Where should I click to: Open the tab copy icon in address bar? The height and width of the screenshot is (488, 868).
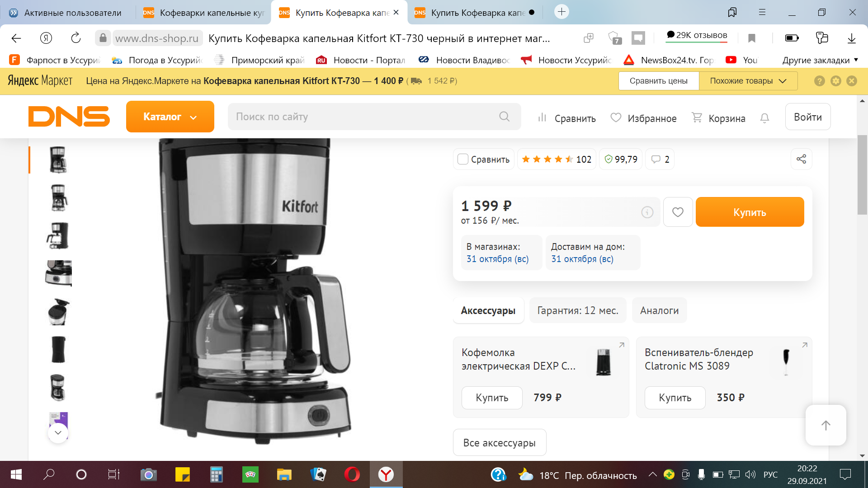pos(588,38)
